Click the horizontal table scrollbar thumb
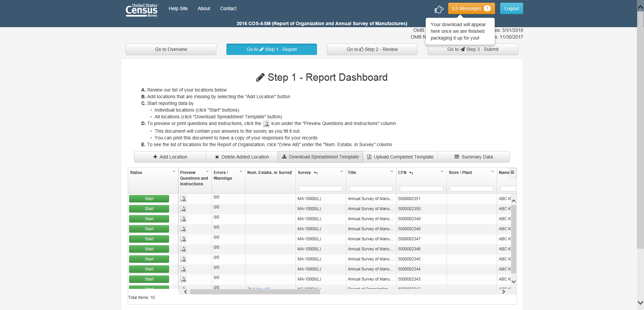Screen dimensions: 644x310 coord(255,292)
